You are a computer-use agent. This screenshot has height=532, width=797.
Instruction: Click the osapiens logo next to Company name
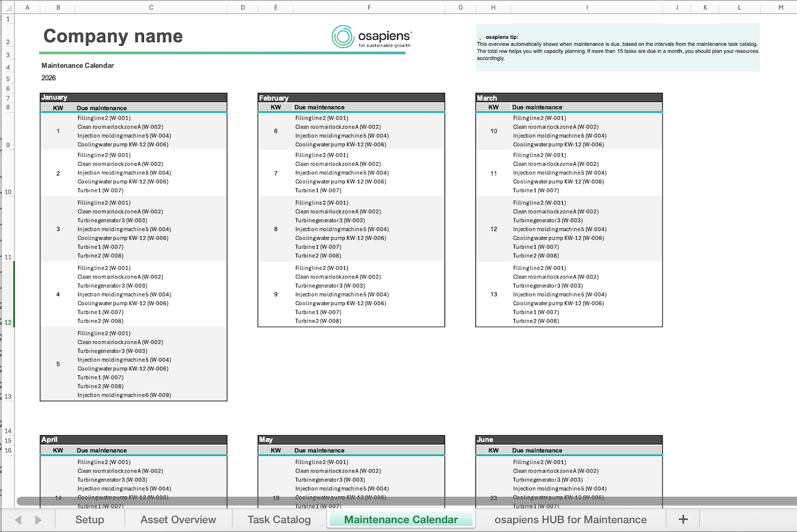tap(344, 37)
